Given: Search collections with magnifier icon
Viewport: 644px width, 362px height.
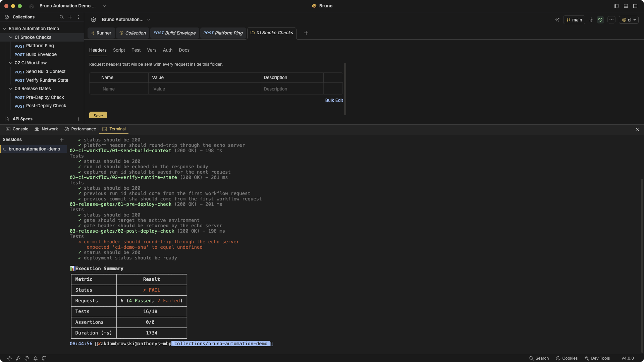Looking at the screenshot, I should click(62, 17).
